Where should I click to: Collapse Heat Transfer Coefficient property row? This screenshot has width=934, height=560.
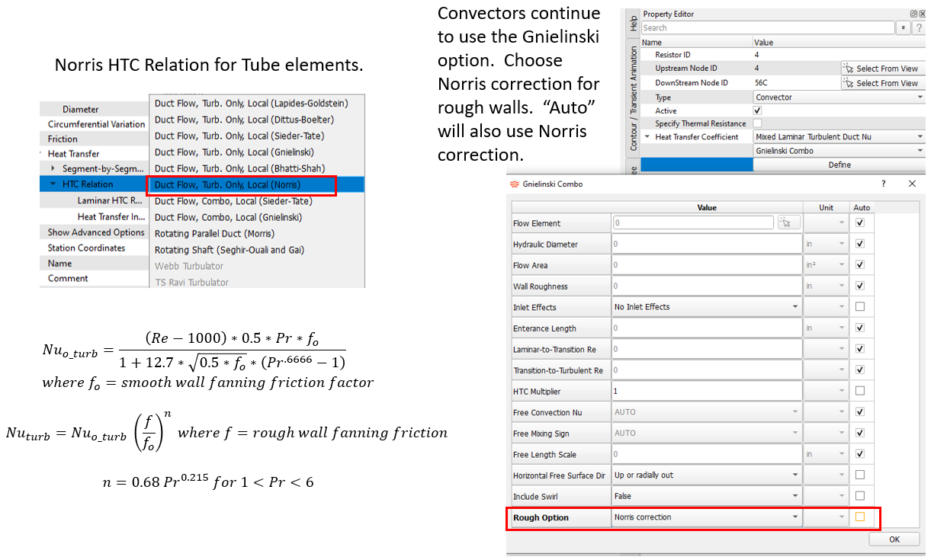(647, 137)
